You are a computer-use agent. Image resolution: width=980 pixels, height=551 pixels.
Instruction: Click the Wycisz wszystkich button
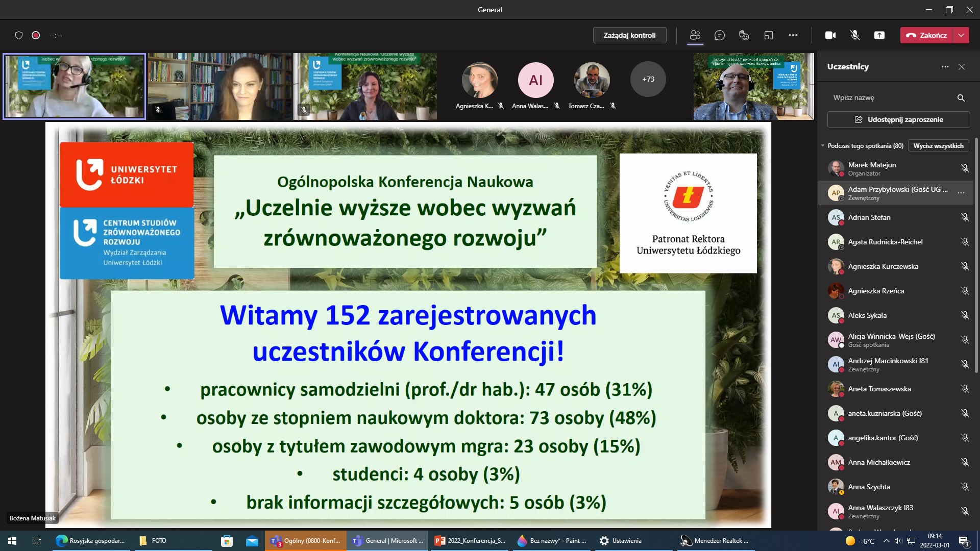(938, 145)
